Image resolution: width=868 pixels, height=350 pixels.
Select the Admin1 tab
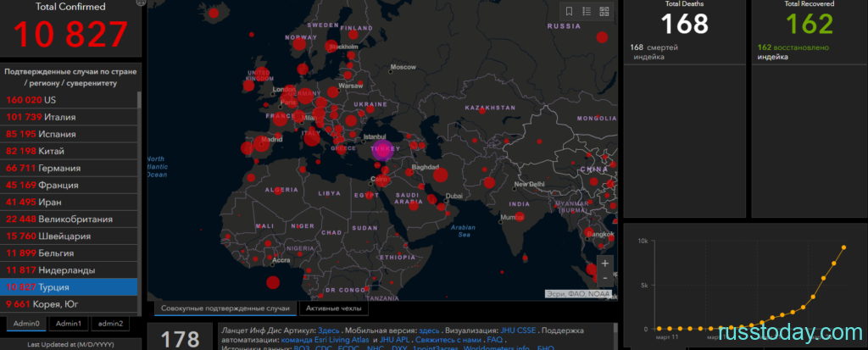pos(69,324)
